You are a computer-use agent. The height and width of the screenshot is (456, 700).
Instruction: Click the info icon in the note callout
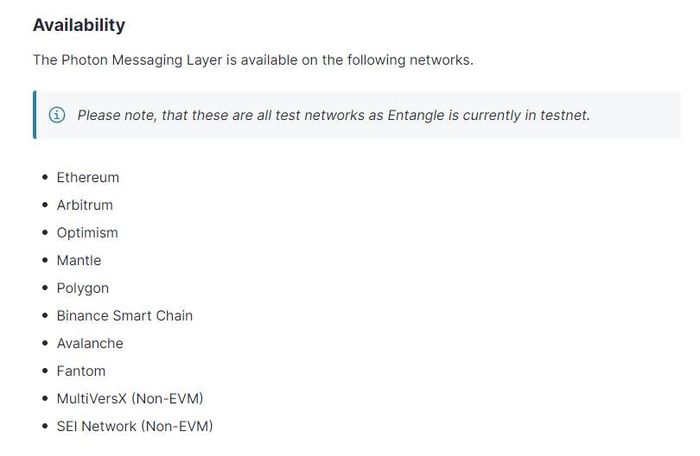coord(57,115)
